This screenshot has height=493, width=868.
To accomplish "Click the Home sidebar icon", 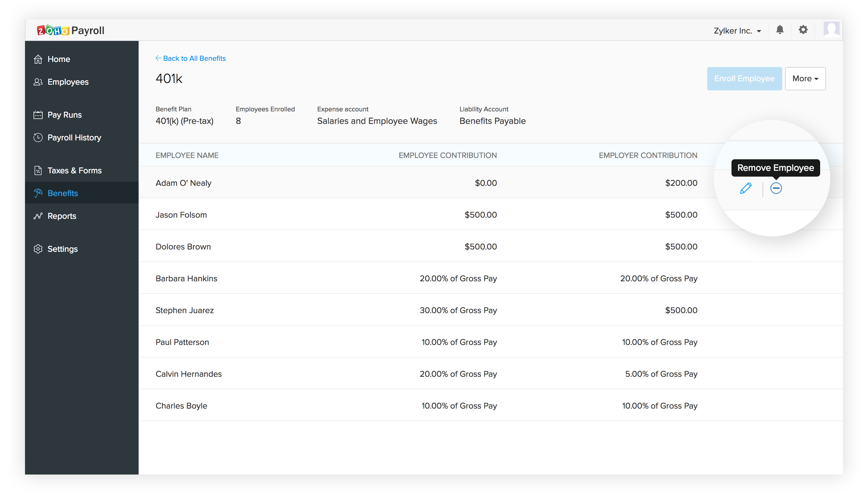I will (x=39, y=59).
